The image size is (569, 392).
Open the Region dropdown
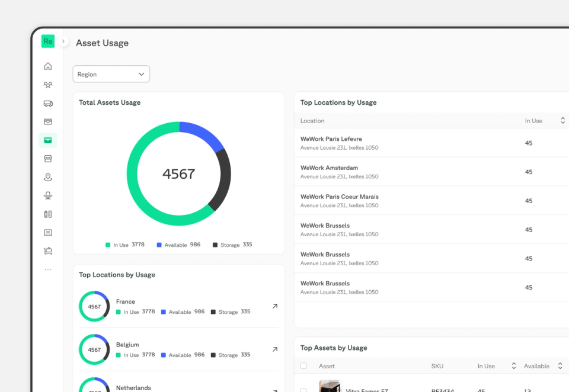pyautogui.click(x=111, y=74)
